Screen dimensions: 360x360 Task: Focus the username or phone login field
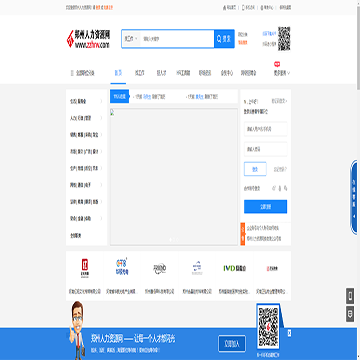pyautogui.click(x=266, y=129)
